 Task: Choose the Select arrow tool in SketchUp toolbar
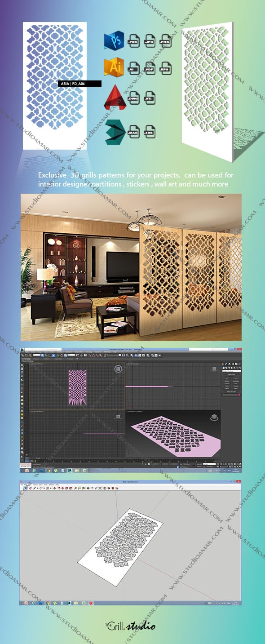25,488
